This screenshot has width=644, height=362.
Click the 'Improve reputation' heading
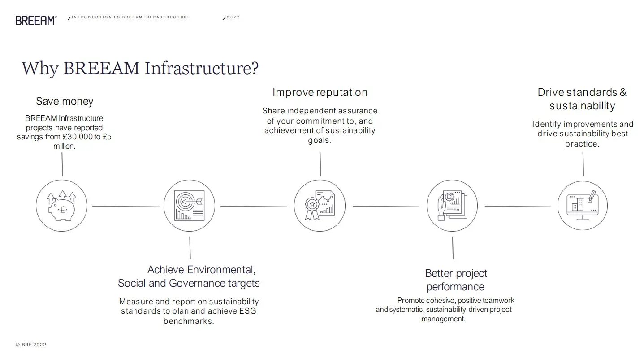[x=320, y=92]
